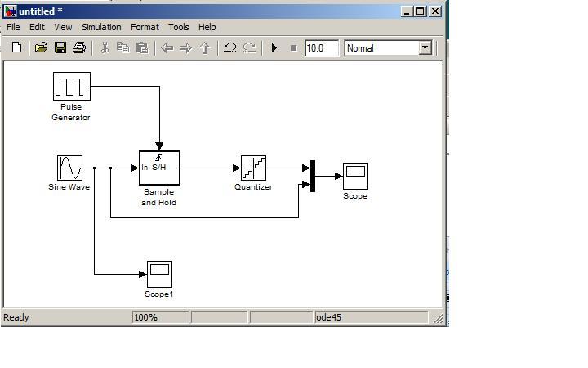Save the model with the floppy disk icon
Image resolution: width=588 pixels, height=368 pixels.
[60, 47]
